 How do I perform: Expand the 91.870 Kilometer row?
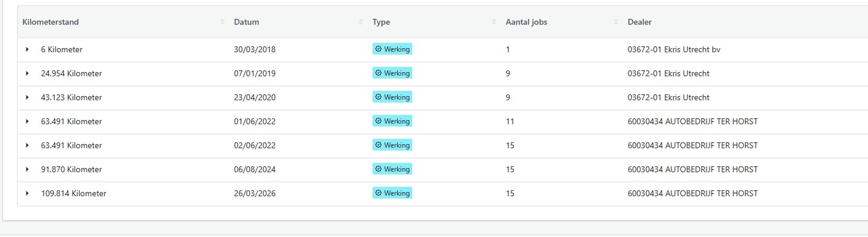tap(27, 169)
